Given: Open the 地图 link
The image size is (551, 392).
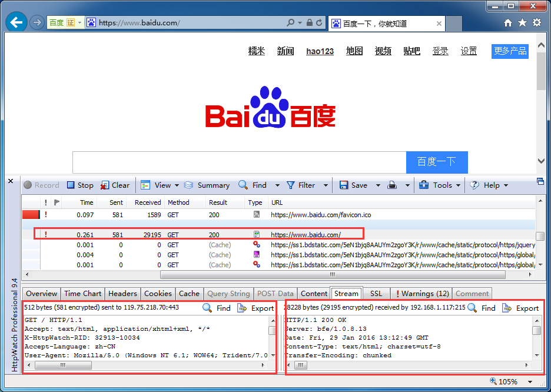Looking at the screenshot, I should [354, 51].
